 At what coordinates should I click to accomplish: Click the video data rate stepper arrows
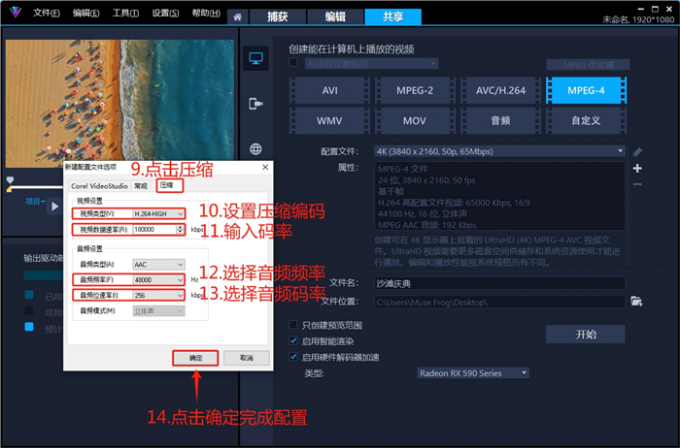(x=180, y=229)
